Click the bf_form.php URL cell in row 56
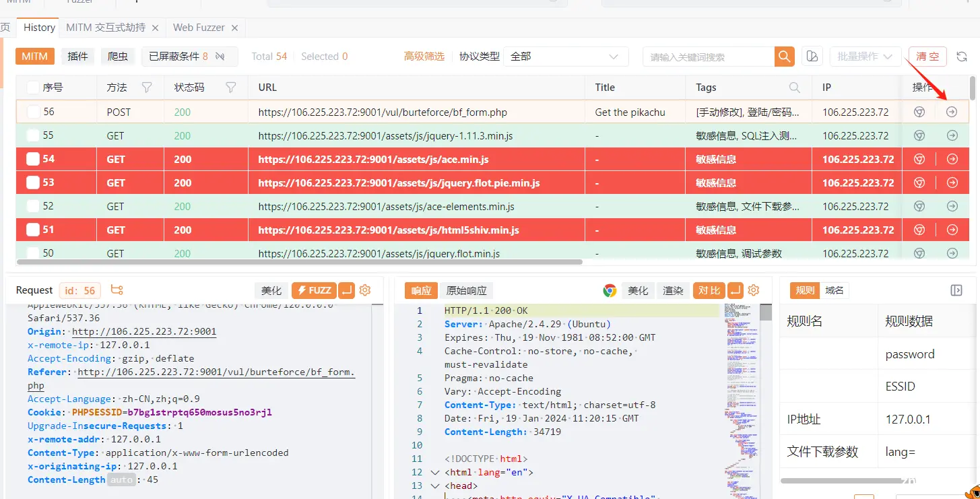 point(416,112)
